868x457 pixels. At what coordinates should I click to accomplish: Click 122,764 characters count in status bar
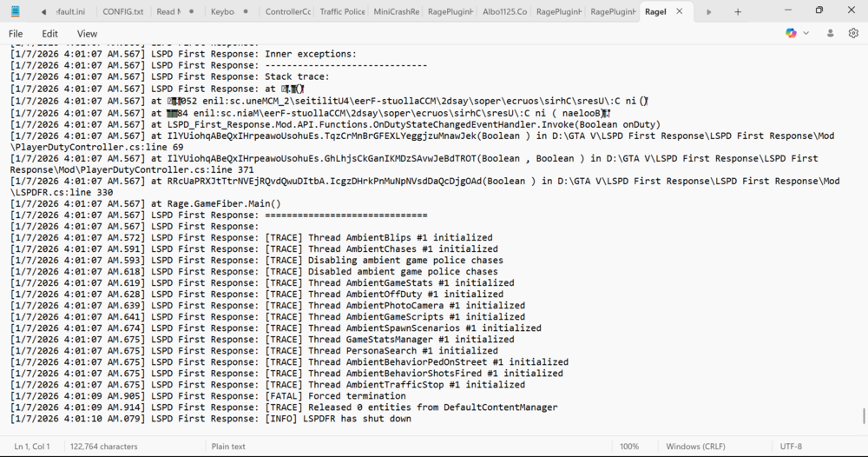coord(103,446)
